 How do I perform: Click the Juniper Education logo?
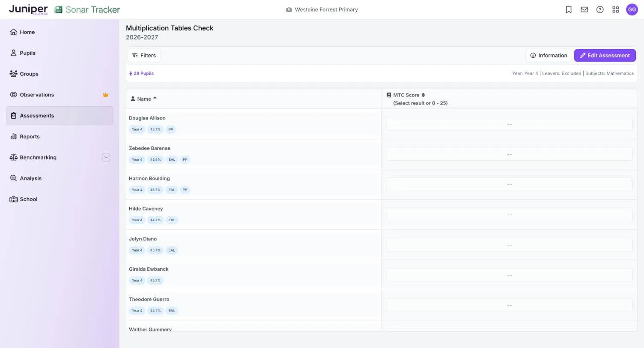pyautogui.click(x=28, y=9)
